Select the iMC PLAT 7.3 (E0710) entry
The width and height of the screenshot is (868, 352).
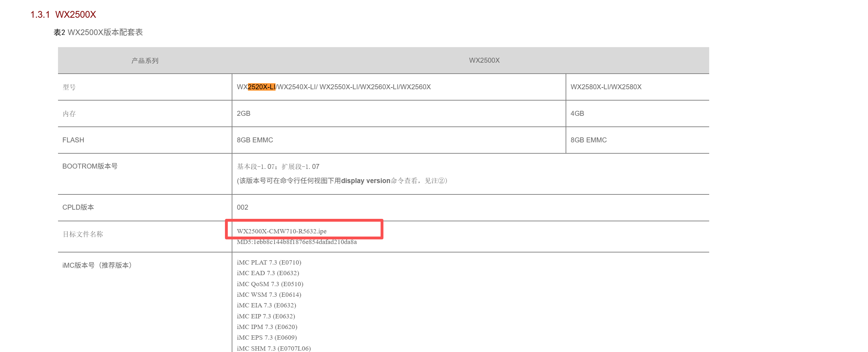tap(269, 262)
